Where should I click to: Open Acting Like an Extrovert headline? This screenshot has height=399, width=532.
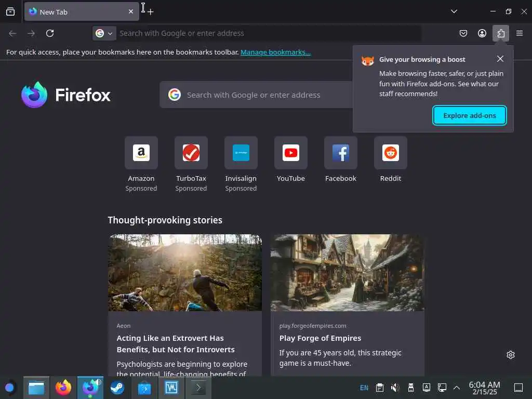[x=176, y=344]
